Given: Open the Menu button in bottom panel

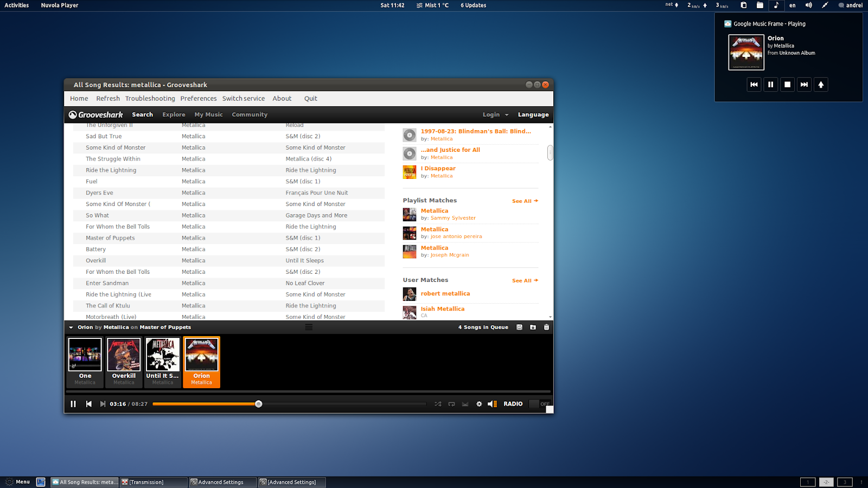Looking at the screenshot, I should click(17, 482).
